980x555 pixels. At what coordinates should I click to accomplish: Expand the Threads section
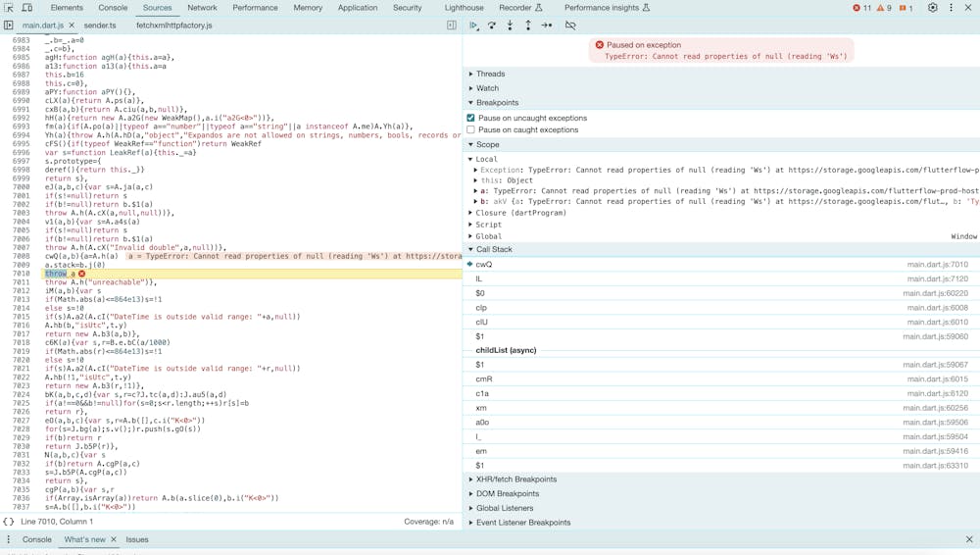click(x=490, y=74)
